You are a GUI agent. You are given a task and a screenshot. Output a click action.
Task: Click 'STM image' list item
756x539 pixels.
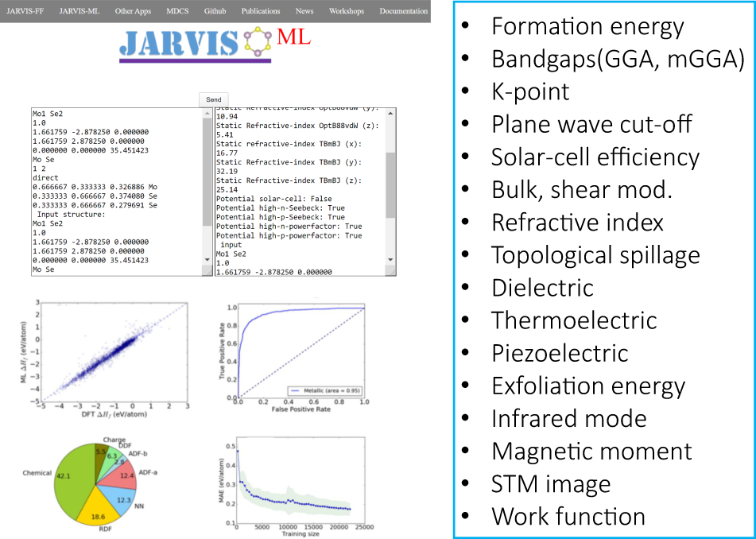click(x=551, y=483)
